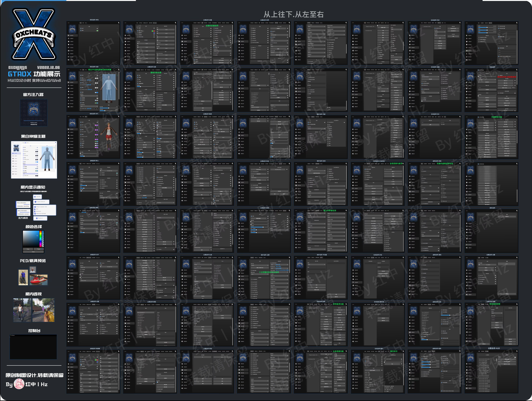
Task: Click shield 保护选项 icon in male ped preview panel
Action: pyautogui.click(x=69, y=91)
